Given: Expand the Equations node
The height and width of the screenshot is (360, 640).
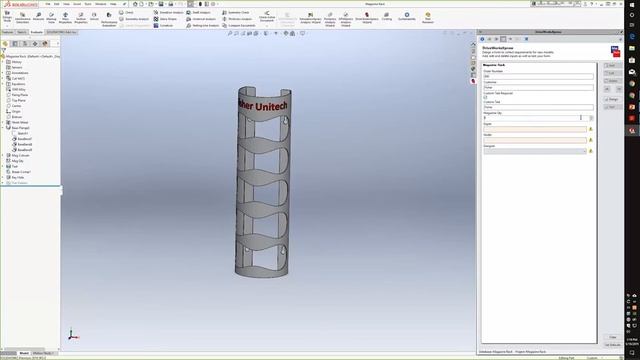Looking at the screenshot, I should pyautogui.click(x=3, y=84).
